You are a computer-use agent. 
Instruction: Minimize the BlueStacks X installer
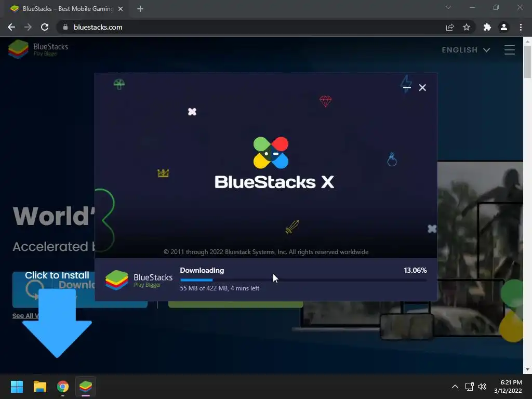(407, 87)
